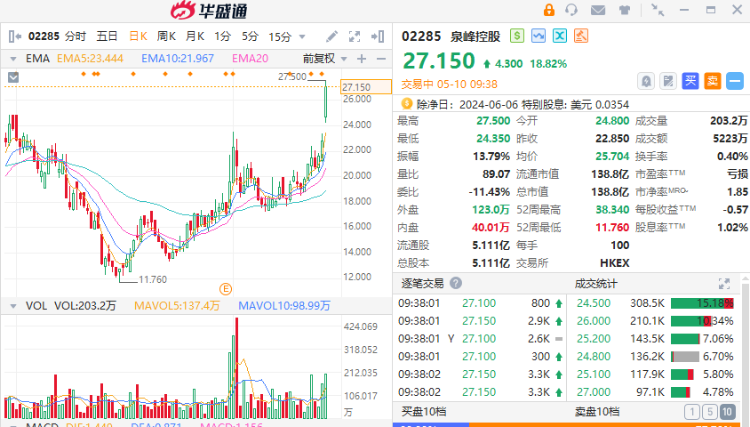Set a price alert with bell icon
The width and height of the screenshot is (750, 427).
click(646, 81)
